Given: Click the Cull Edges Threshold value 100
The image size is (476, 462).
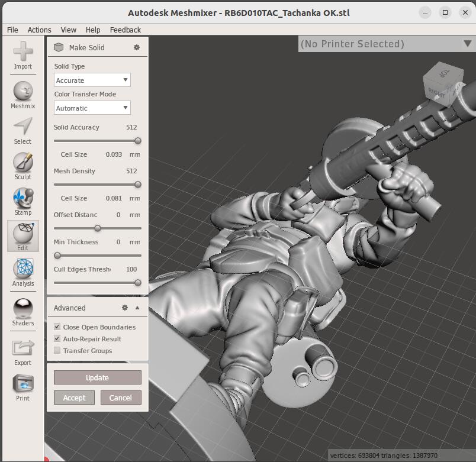Looking at the screenshot, I should [131, 269].
